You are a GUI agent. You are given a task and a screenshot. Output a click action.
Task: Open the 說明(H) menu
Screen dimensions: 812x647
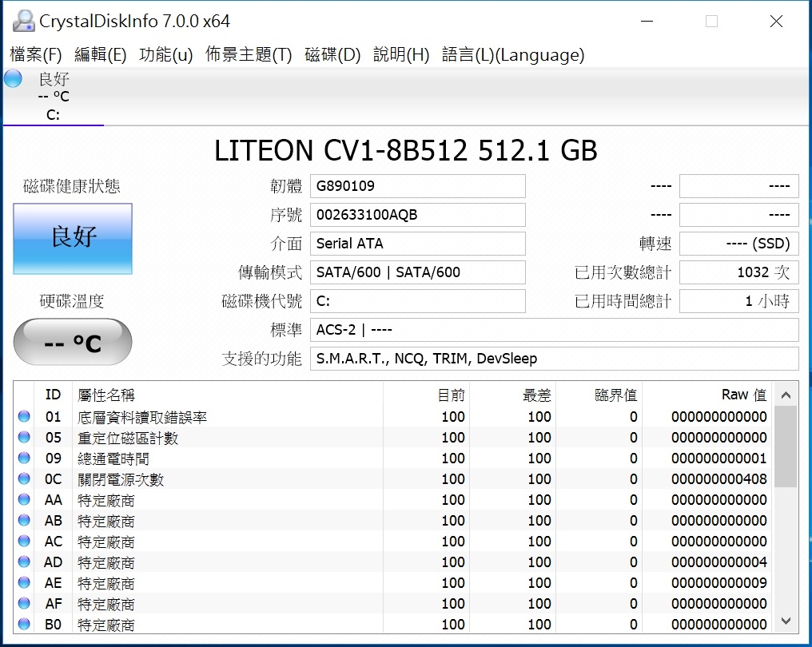(x=401, y=54)
